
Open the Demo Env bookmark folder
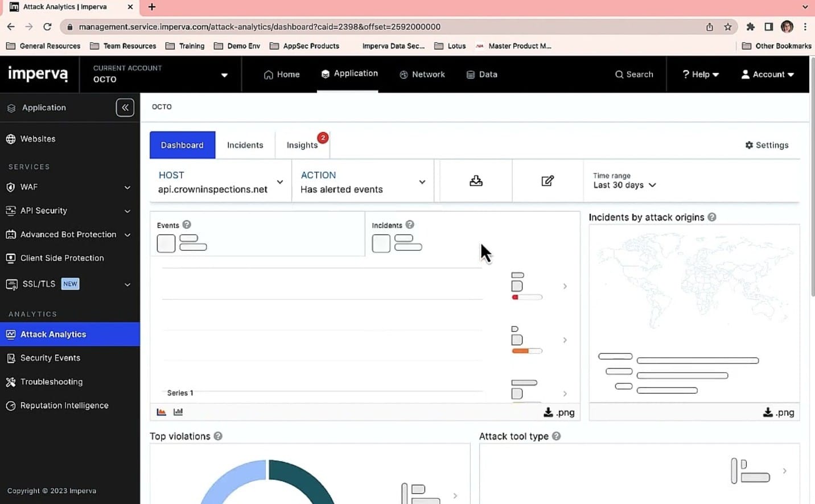coord(237,46)
